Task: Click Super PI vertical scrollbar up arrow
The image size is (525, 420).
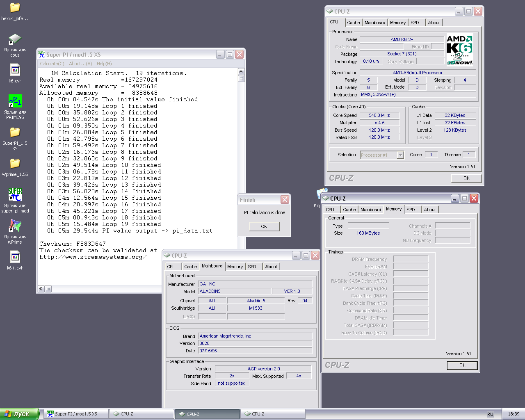Action: [x=241, y=72]
